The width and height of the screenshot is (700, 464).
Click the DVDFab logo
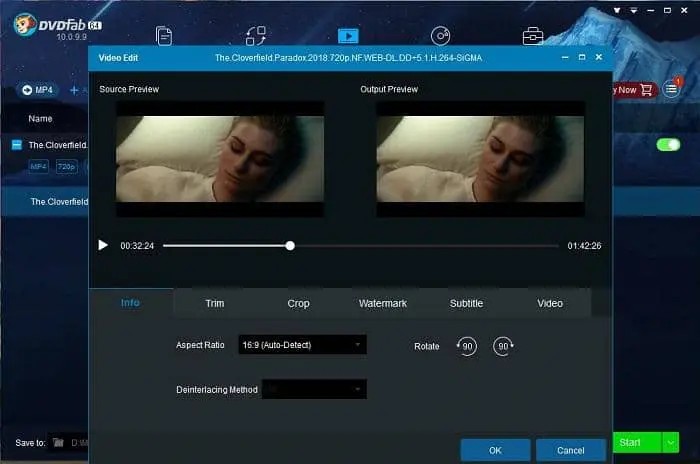coord(57,26)
